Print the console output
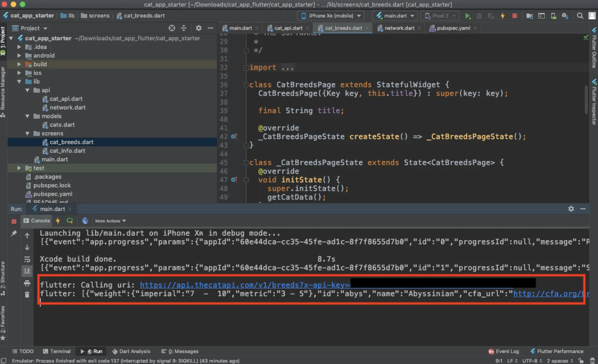598x364 pixels. coord(27,283)
